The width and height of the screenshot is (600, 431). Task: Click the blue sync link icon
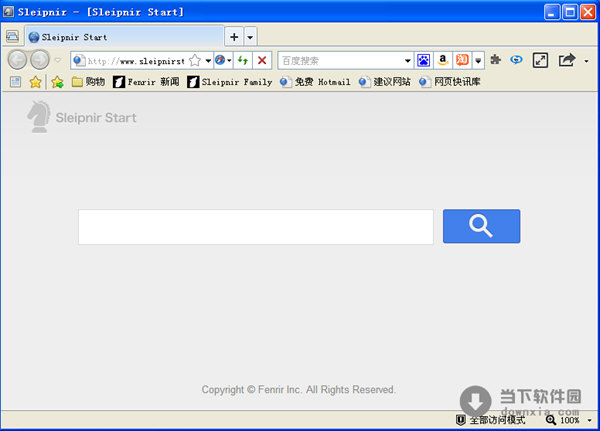click(x=517, y=60)
